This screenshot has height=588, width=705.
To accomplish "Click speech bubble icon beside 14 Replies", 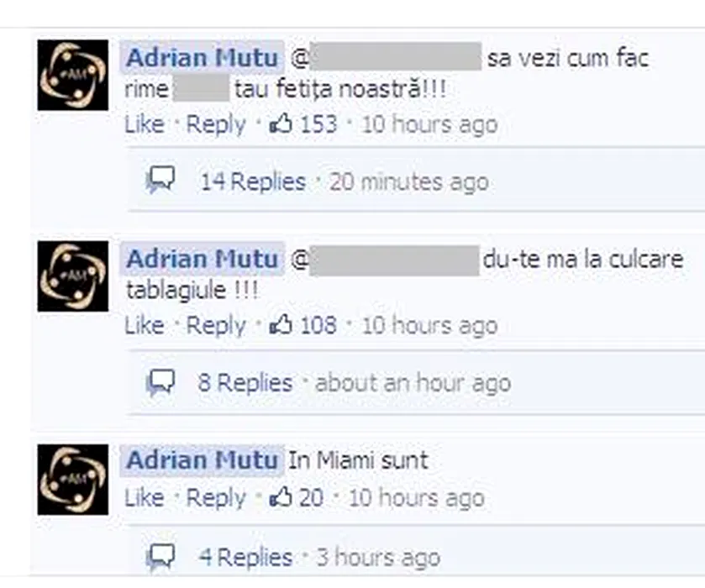I will 160,180.
